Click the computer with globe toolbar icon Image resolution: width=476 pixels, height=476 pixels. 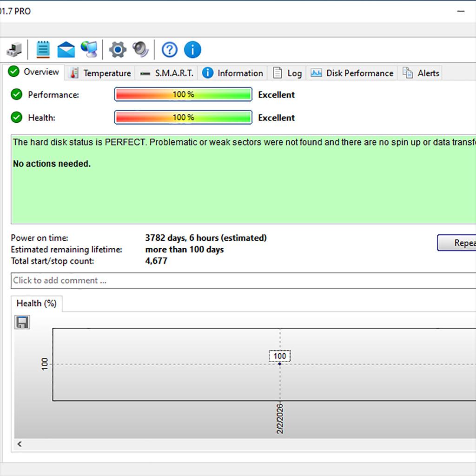tap(89, 49)
